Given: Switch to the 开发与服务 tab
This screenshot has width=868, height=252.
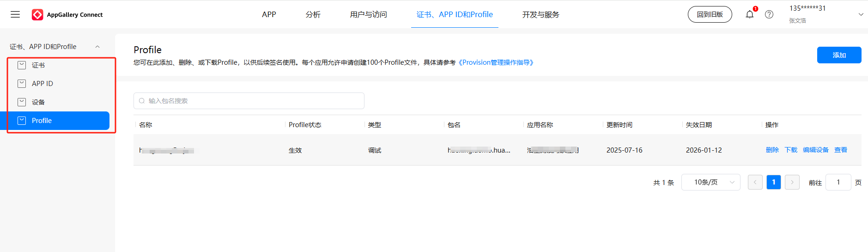Looking at the screenshot, I should [540, 14].
